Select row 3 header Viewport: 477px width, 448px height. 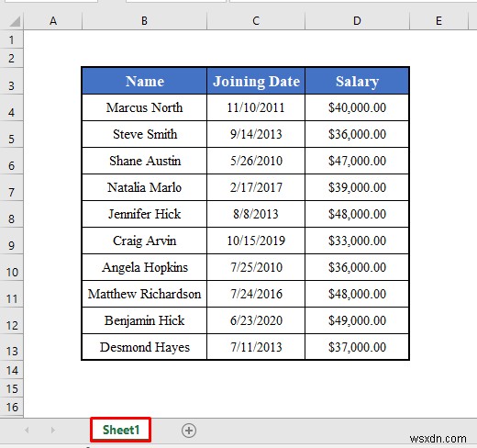tap(12, 82)
